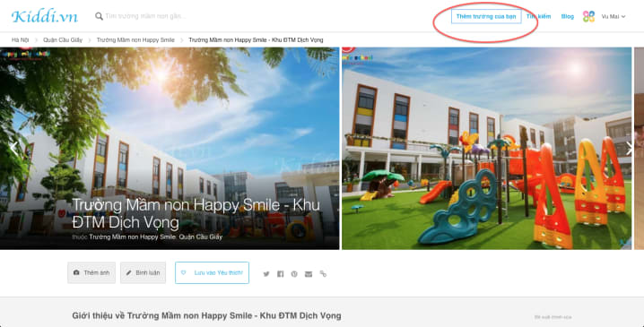
Task: Click the Thêm ảnh button
Action: click(x=91, y=273)
